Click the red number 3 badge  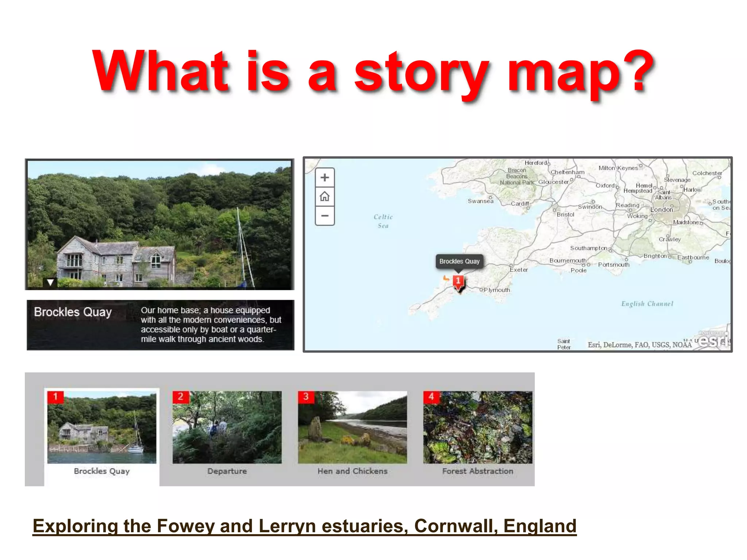tap(306, 397)
